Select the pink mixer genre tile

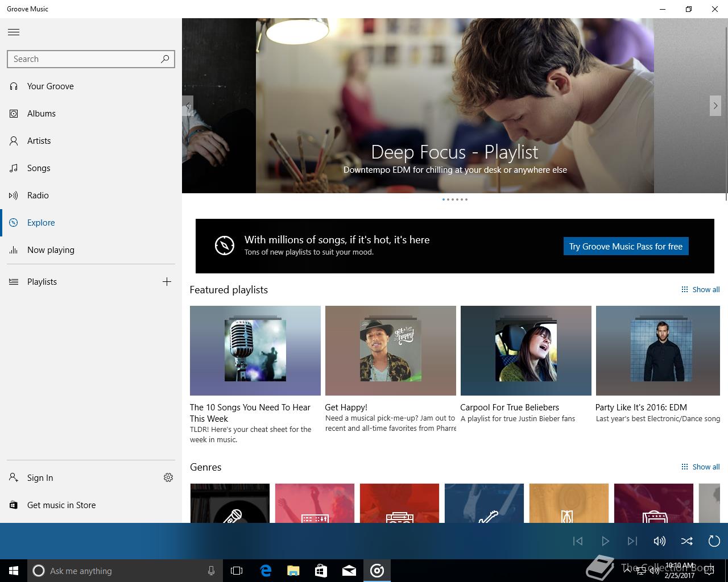pos(315,503)
